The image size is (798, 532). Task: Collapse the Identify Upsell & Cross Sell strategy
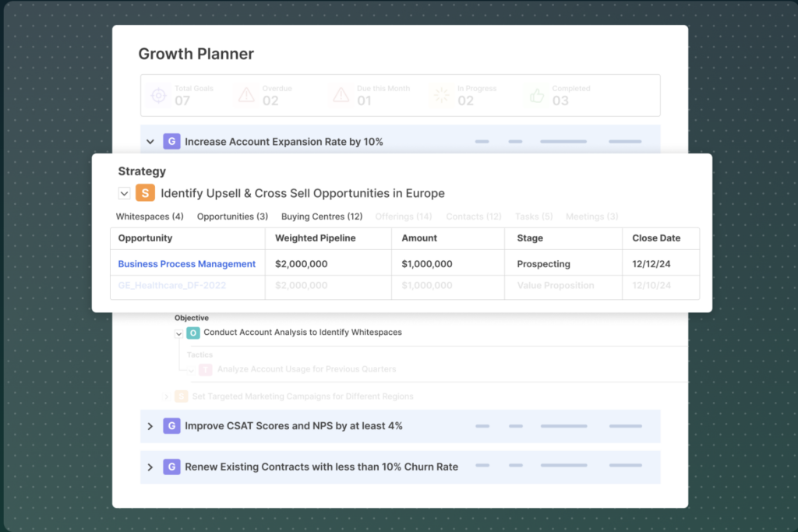click(124, 193)
